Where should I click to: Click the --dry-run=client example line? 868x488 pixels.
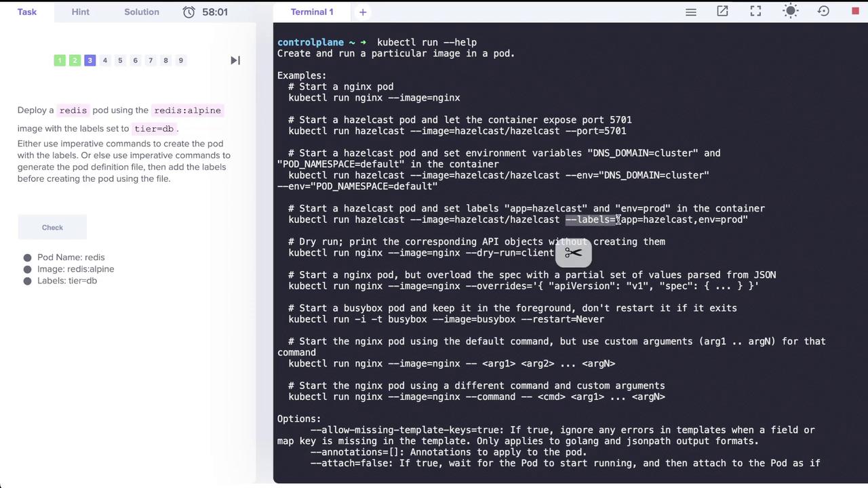[421, 253]
